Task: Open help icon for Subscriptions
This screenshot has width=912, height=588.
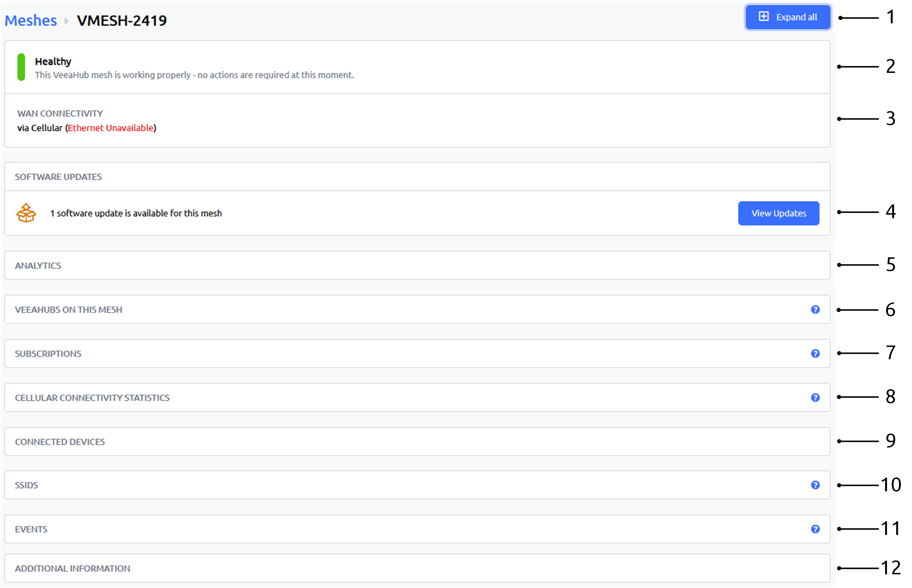Action: [x=815, y=354]
